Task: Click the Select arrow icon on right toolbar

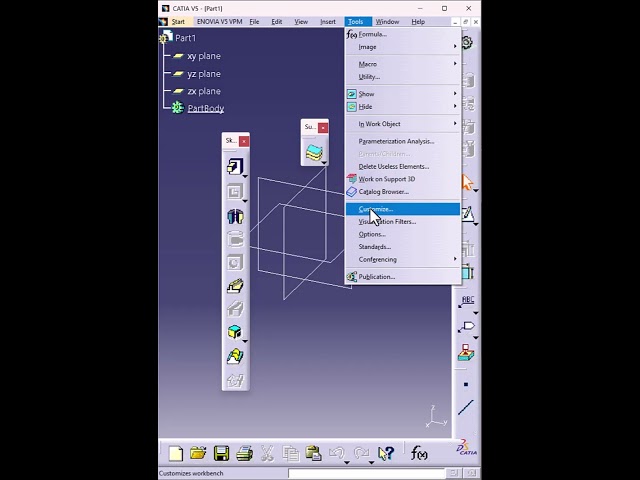Action: [x=467, y=182]
